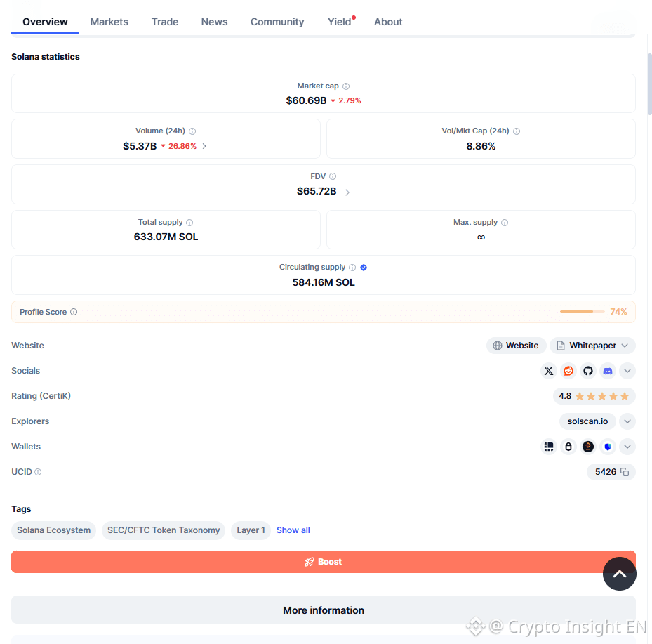Click the Total supply info icon
This screenshot has height=644, width=652.
189,223
